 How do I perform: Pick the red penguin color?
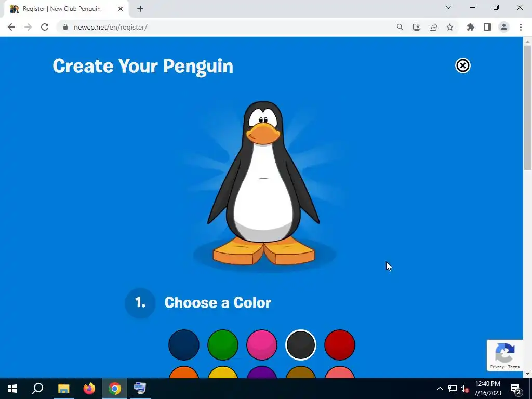tap(340, 345)
